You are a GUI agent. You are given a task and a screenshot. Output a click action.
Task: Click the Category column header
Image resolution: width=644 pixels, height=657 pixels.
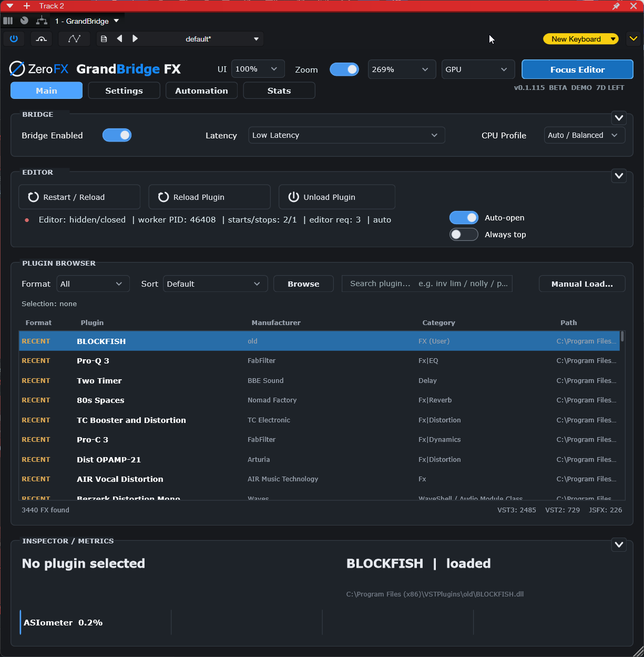[x=438, y=322]
